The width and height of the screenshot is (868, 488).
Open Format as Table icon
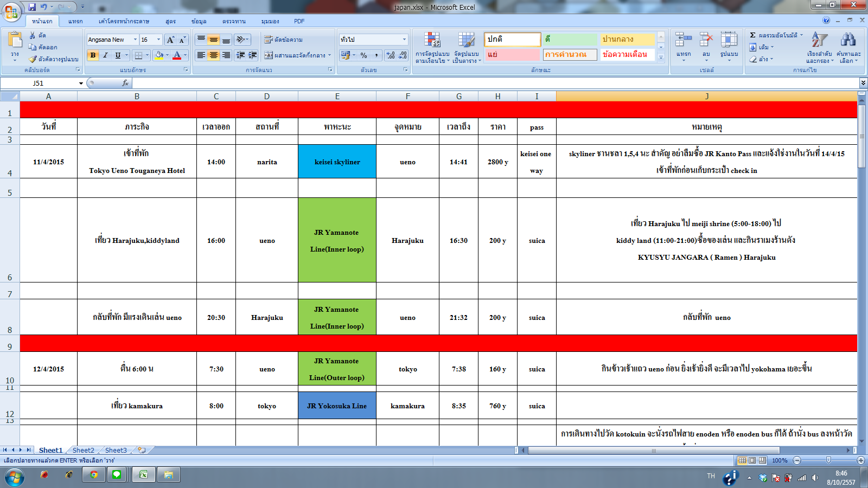tap(466, 40)
